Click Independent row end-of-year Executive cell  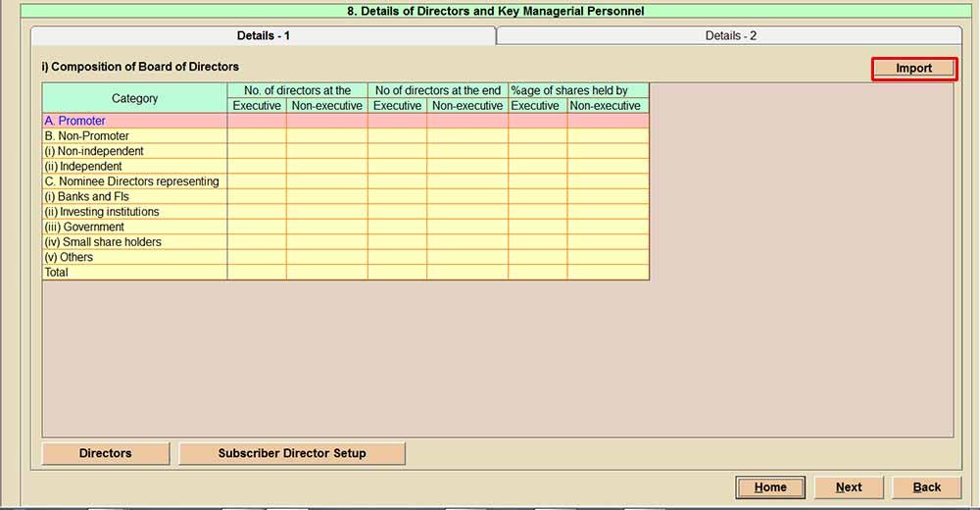pos(397,167)
